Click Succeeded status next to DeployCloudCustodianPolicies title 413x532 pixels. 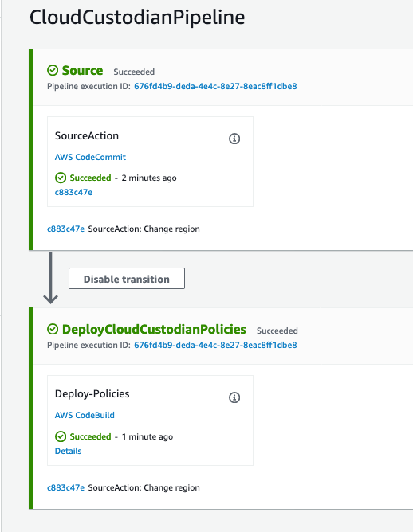coord(277,331)
